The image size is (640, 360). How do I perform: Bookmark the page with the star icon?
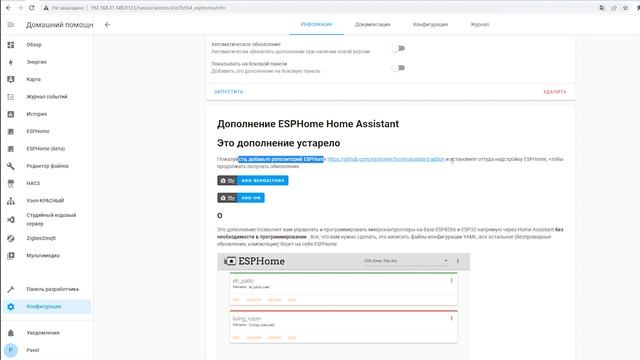click(x=625, y=8)
